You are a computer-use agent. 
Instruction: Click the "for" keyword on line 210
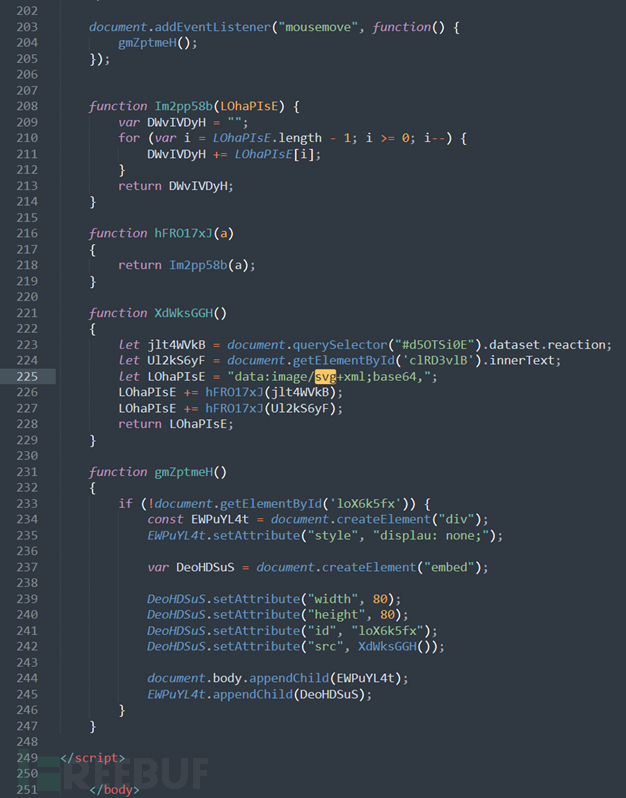tap(129, 138)
